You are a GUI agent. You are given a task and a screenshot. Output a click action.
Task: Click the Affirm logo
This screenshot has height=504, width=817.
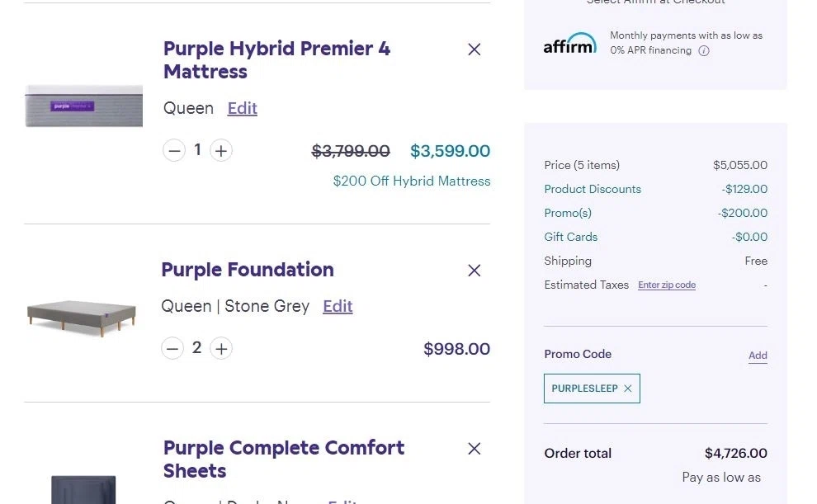(x=569, y=43)
